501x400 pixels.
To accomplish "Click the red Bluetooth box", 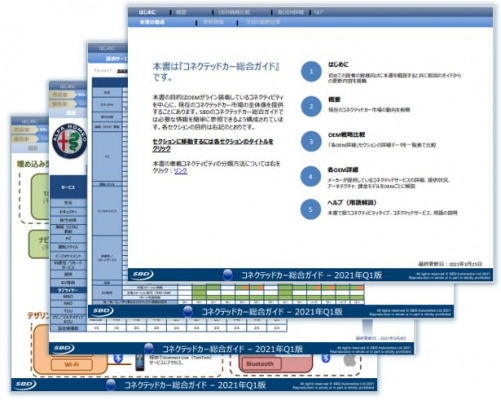I will pos(260,364).
